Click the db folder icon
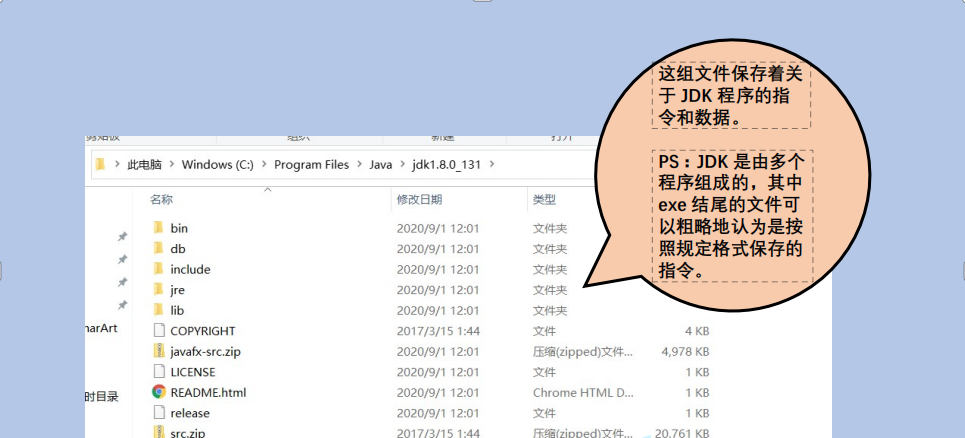The image size is (965, 438). point(158,249)
